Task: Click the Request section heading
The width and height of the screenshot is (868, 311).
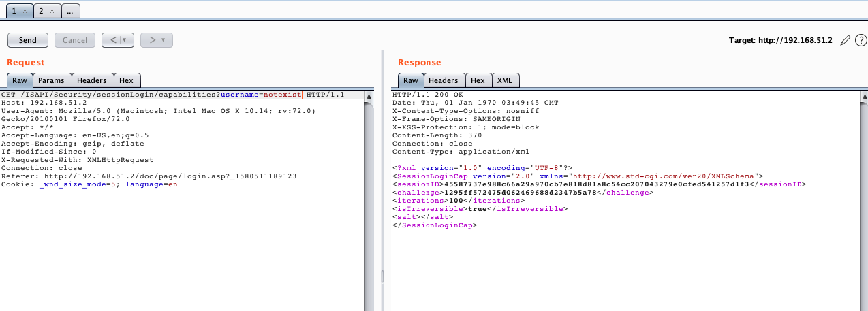Action: 25,63
